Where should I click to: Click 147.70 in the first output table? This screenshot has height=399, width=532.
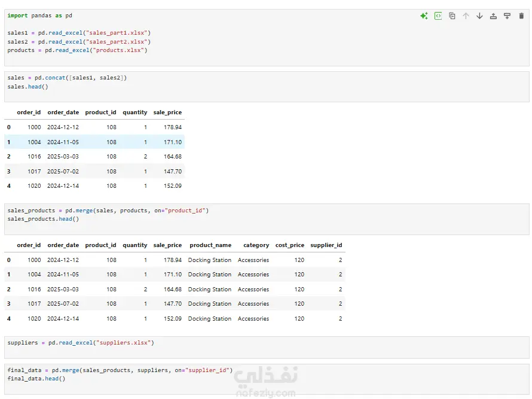tap(173, 172)
